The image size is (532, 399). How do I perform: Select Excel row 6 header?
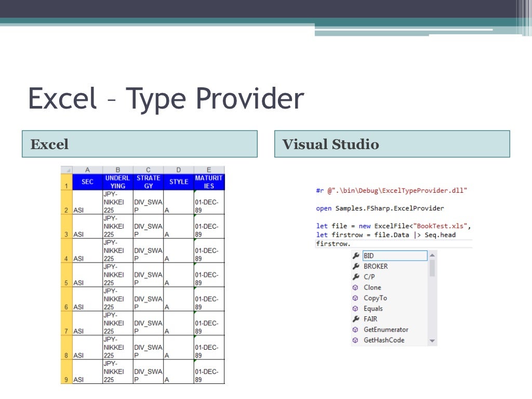[66, 299]
